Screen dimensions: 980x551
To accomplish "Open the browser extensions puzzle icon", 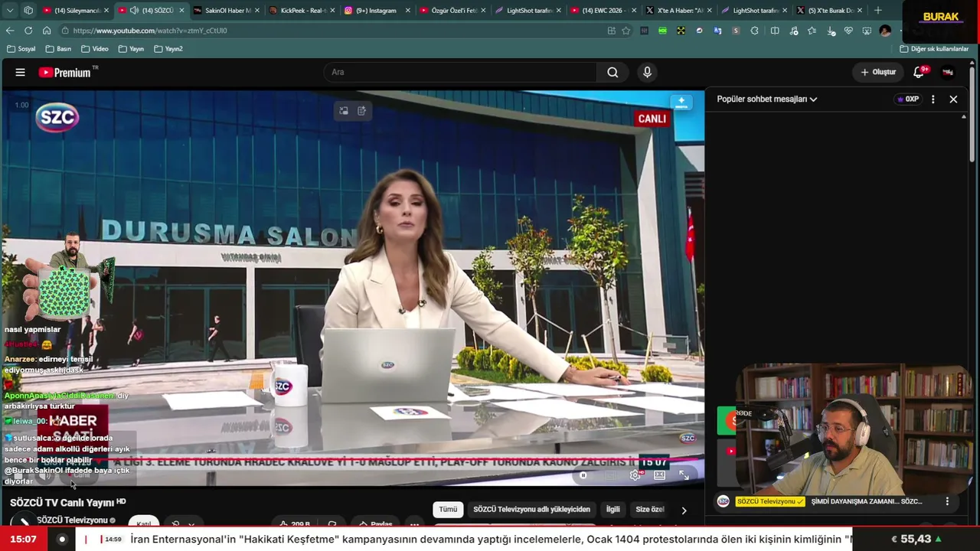I will 754,31.
